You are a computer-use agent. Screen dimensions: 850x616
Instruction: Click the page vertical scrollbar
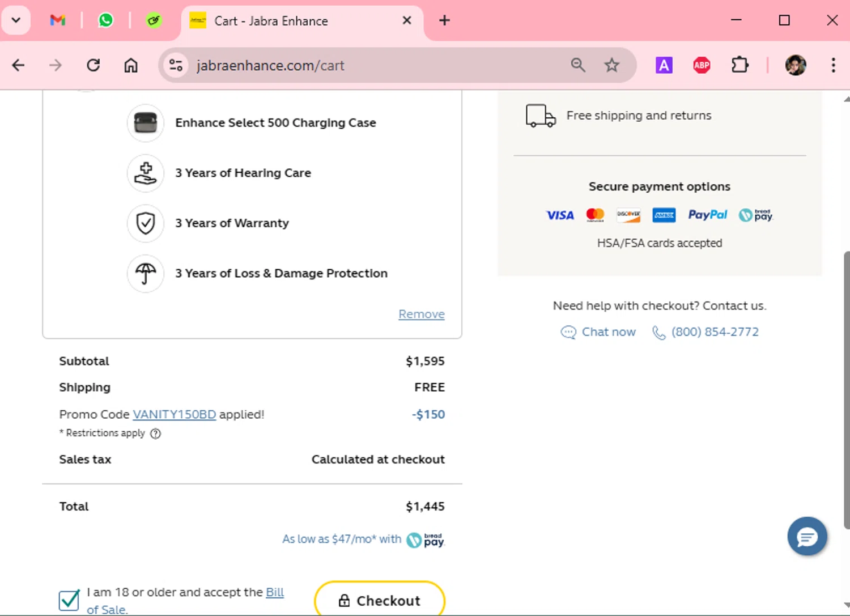pos(846,390)
